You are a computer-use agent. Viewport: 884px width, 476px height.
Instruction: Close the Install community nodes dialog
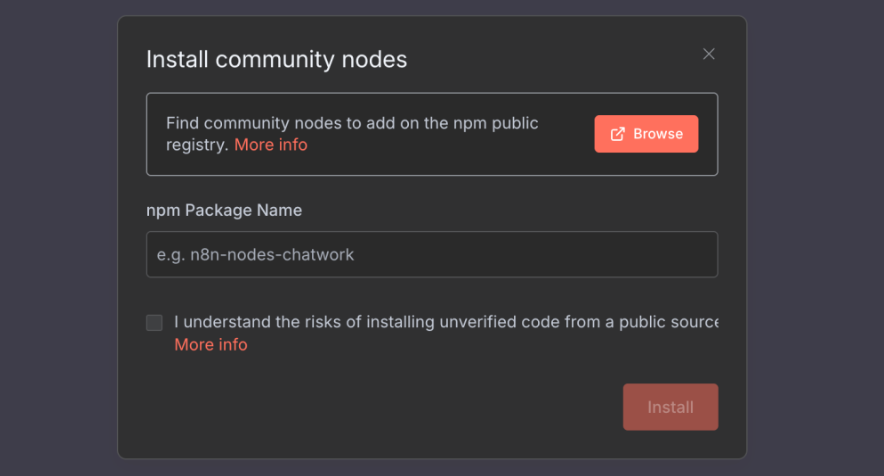[x=708, y=54]
